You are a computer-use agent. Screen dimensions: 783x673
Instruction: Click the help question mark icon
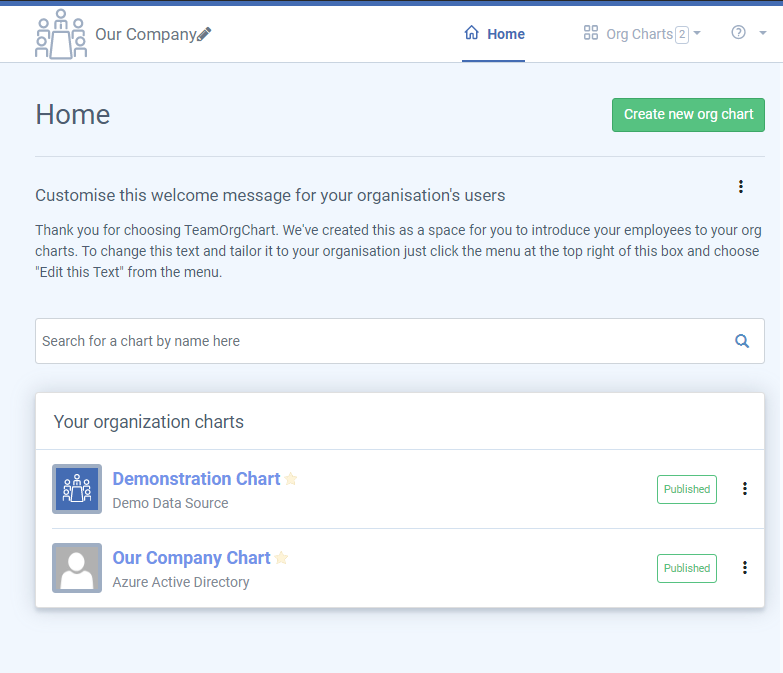point(739,33)
